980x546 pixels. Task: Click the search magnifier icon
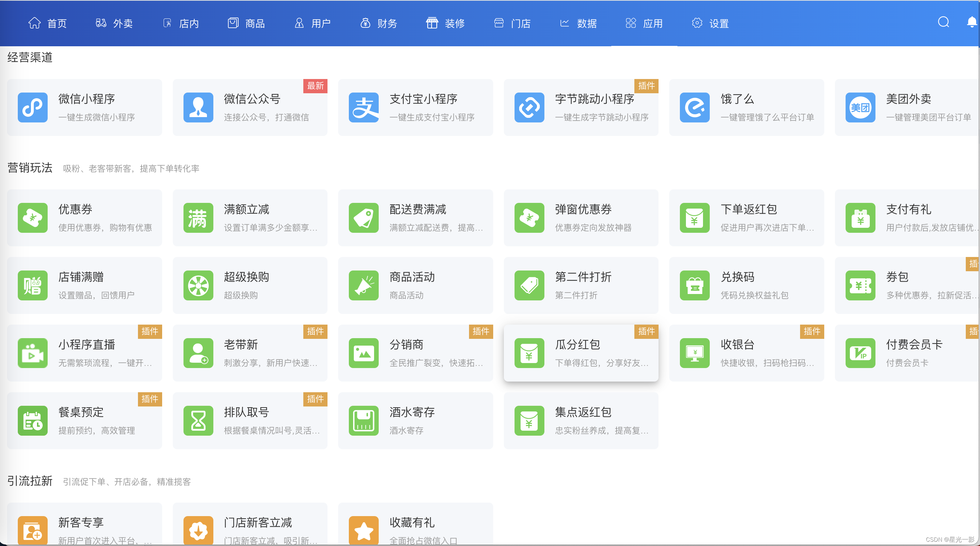[x=943, y=22]
